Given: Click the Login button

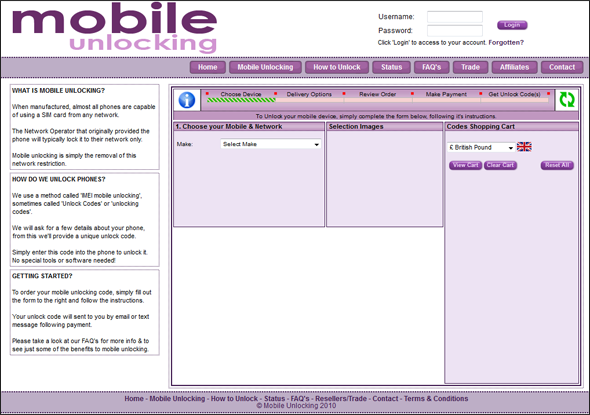Looking at the screenshot, I should [x=512, y=25].
